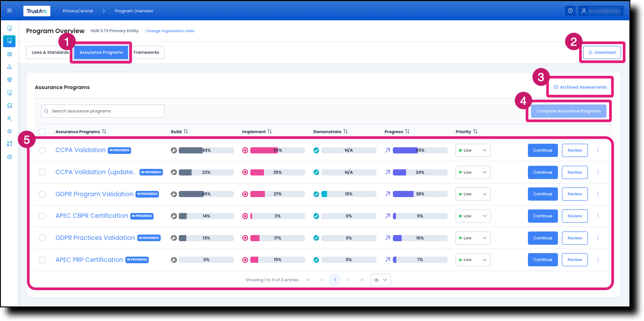Select the reports chart sidebar icon

[9, 105]
